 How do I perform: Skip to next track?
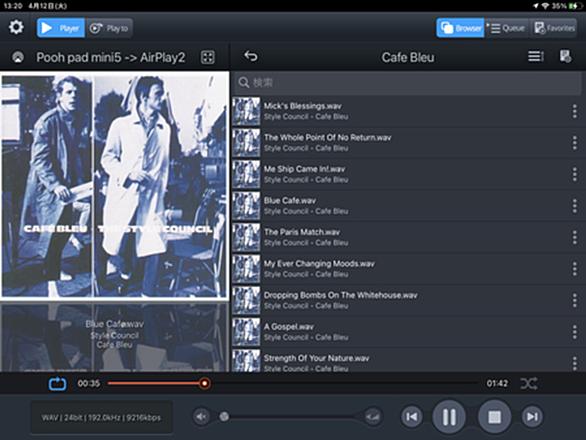point(532,416)
